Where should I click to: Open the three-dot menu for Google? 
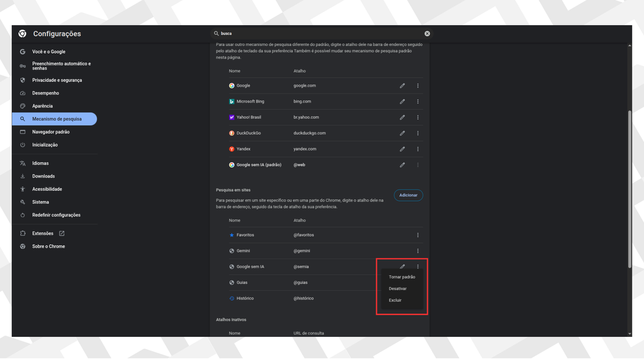click(x=418, y=85)
